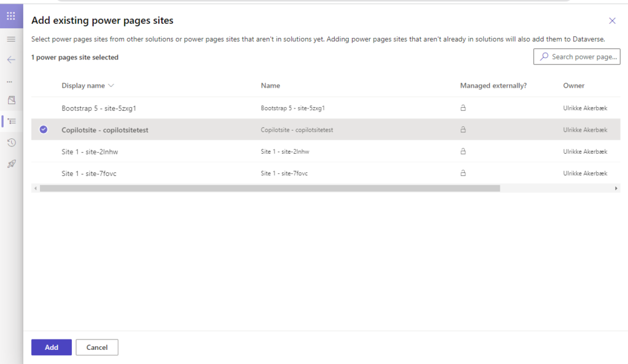
Task: Expand the Display name sort chevron
Action: point(111,86)
